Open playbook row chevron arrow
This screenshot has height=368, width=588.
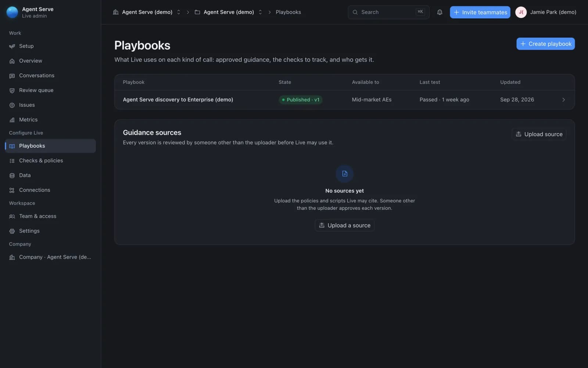point(563,100)
